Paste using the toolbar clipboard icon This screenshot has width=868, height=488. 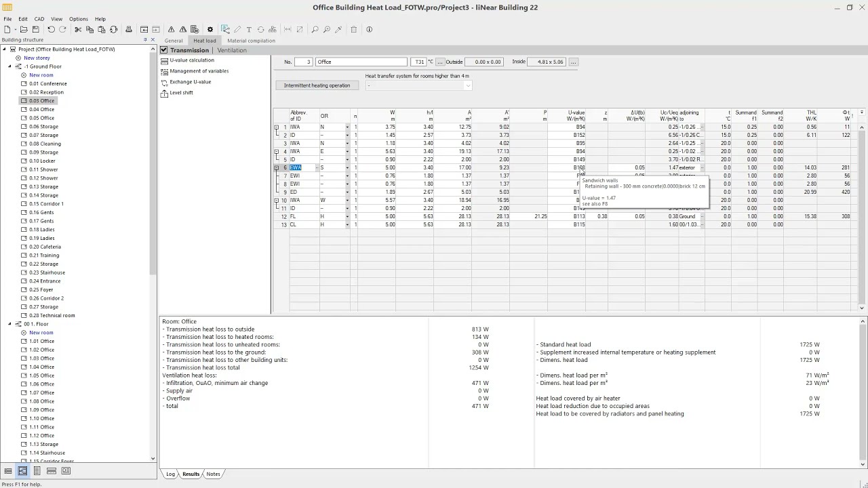click(x=102, y=29)
